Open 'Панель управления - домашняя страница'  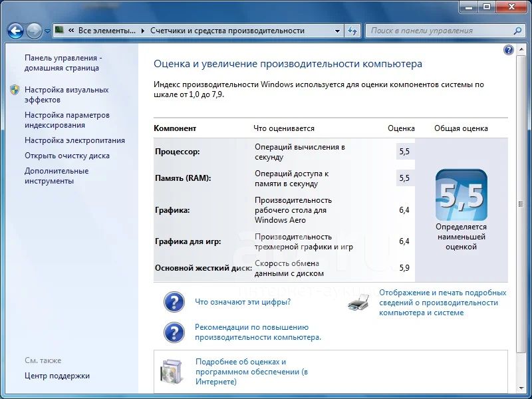pos(63,63)
